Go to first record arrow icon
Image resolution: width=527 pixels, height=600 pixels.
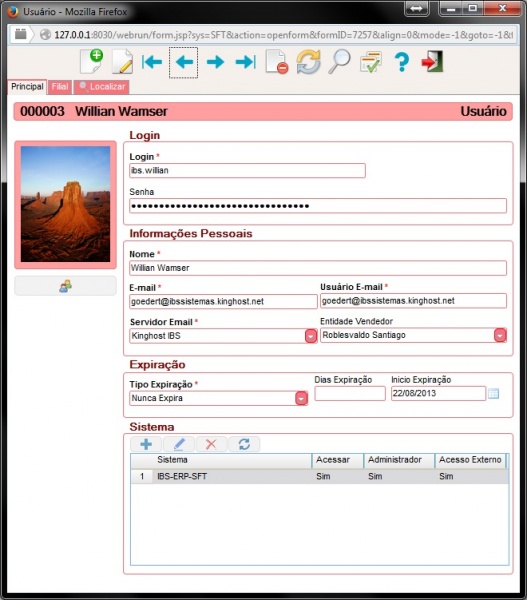(152, 62)
